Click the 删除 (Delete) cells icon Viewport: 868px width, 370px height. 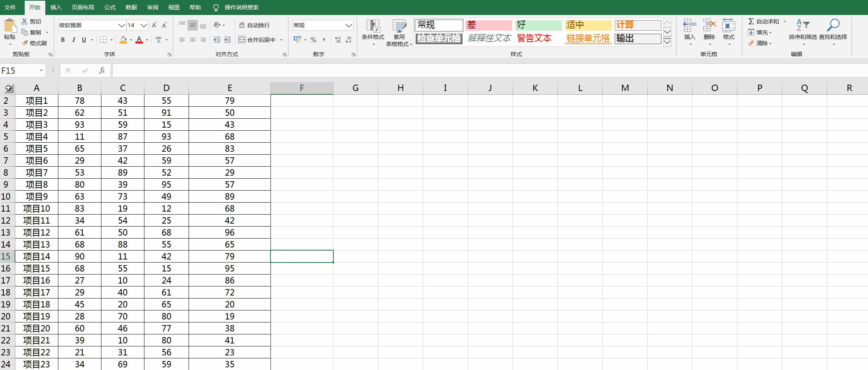tap(709, 30)
